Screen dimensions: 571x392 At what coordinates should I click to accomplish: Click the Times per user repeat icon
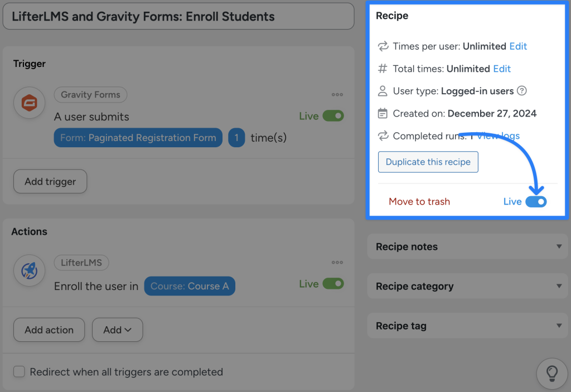tap(383, 46)
